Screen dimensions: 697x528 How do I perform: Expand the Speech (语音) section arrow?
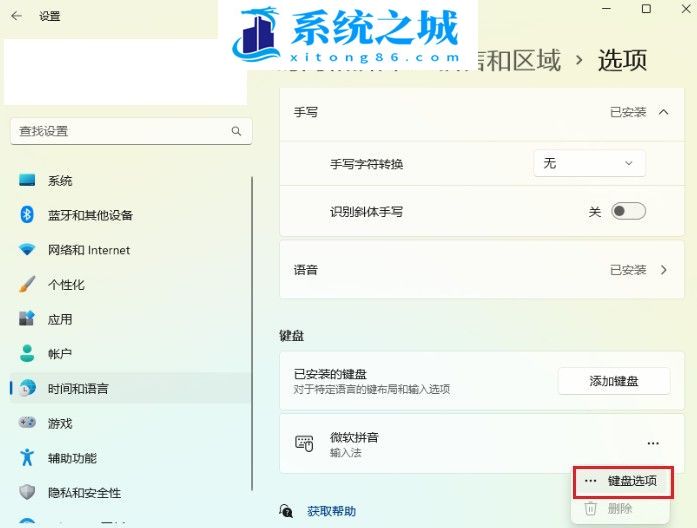pyautogui.click(x=663, y=270)
